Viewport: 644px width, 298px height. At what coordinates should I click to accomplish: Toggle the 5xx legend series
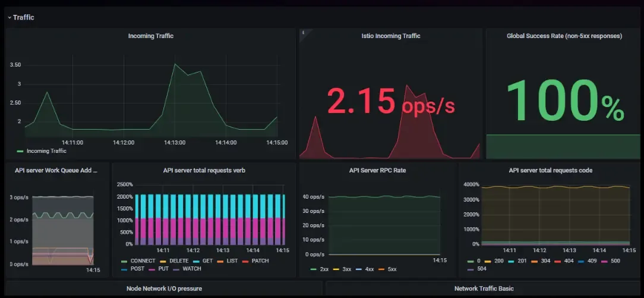point(386,269)
